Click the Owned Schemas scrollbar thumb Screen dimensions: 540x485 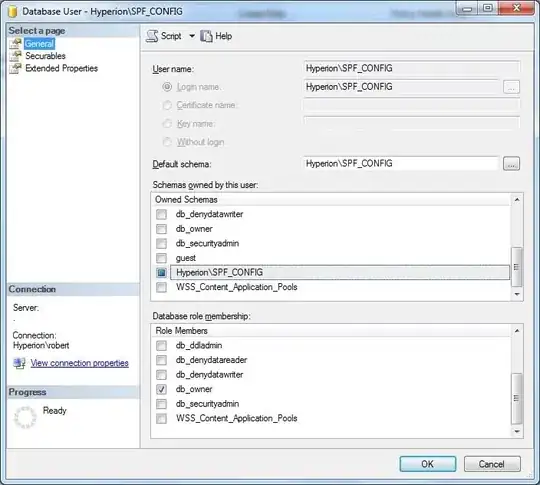[517, 267]
